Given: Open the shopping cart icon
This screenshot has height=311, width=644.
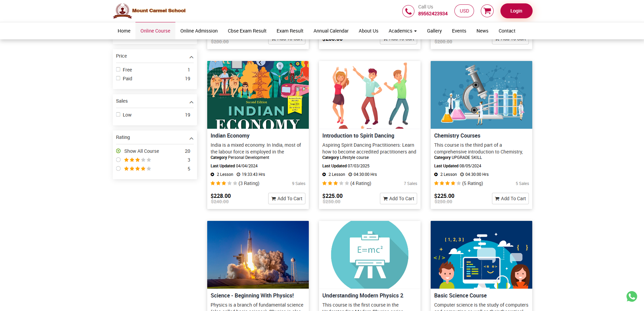Looking at the screenshot, I should point(487,11).
